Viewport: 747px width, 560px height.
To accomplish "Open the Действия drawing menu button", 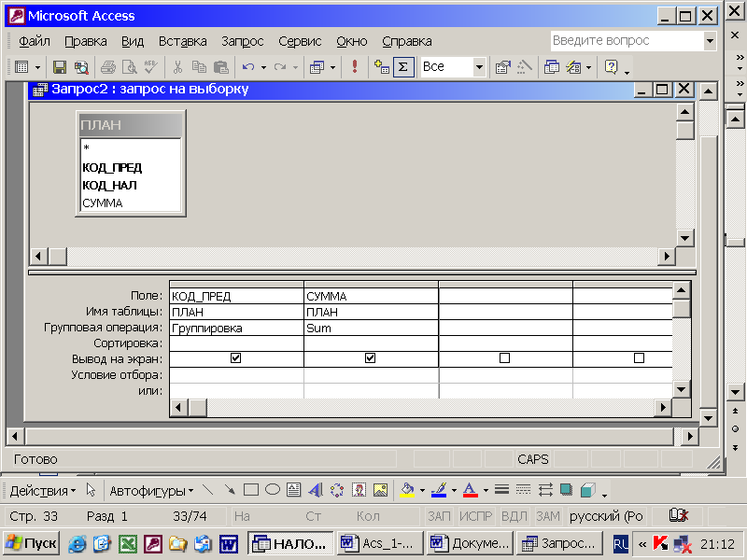I will tap(43, 491).
